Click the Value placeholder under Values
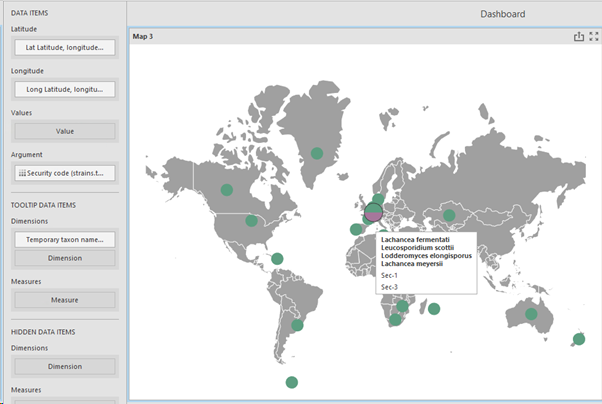602x404 pixels. point(64,131)
